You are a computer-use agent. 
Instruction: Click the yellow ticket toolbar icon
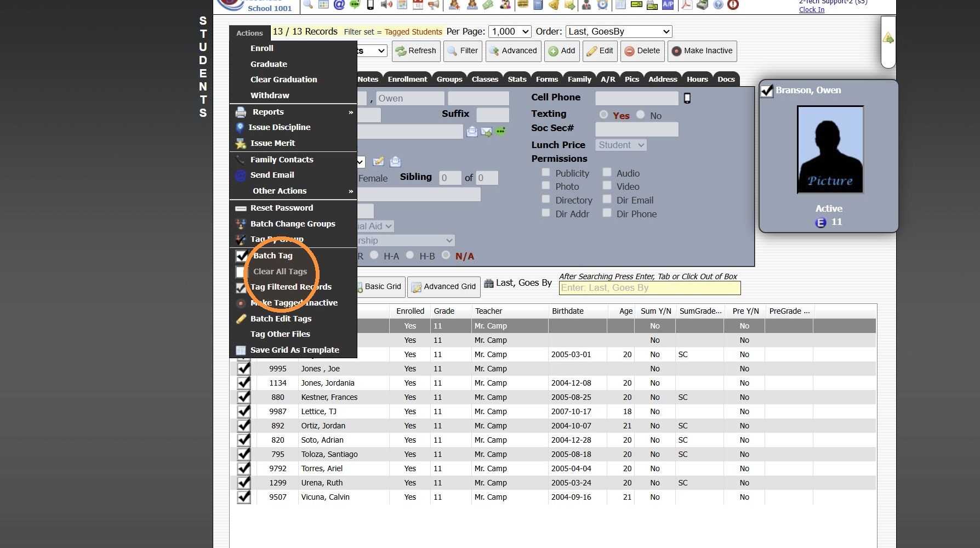click(636, 4)
